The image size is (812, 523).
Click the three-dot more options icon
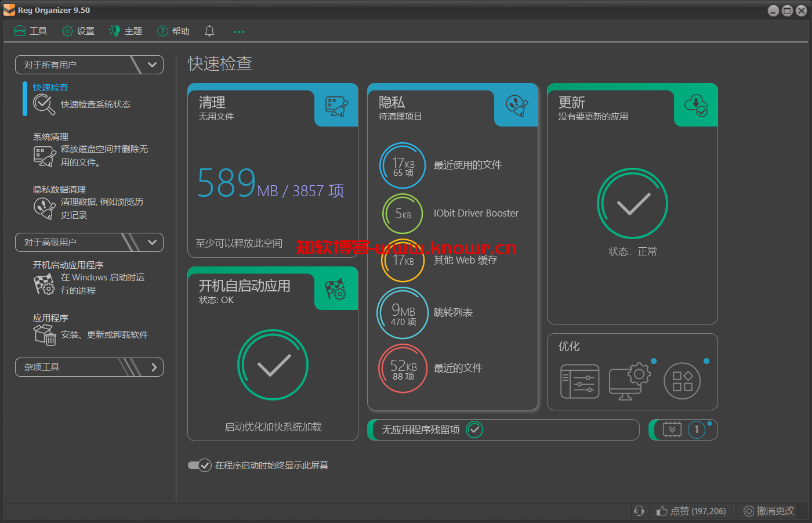(239, 32)
